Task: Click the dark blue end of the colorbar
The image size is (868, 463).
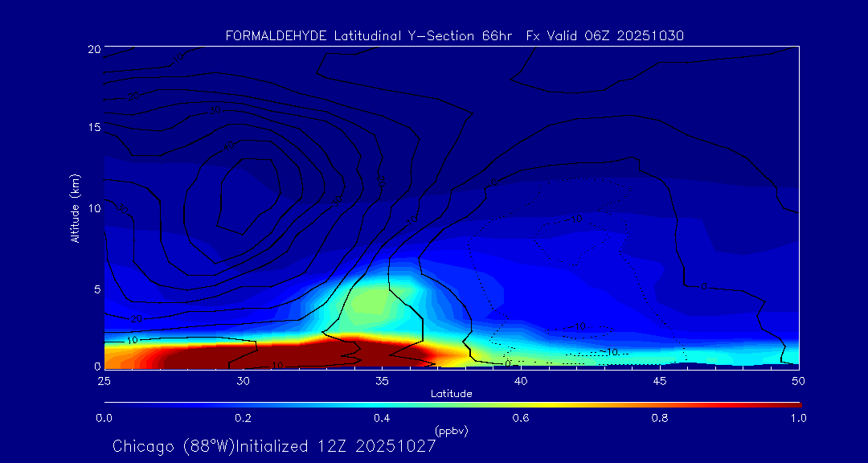Action: coord(113,404)
